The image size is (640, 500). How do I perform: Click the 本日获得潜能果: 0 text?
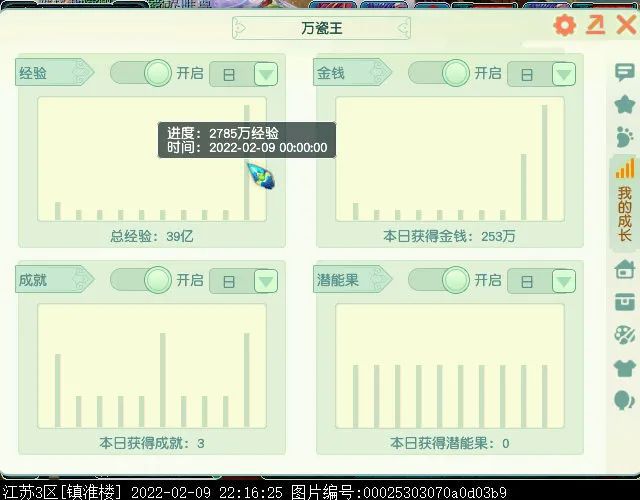pyautogui.click(x=449, y=443)
